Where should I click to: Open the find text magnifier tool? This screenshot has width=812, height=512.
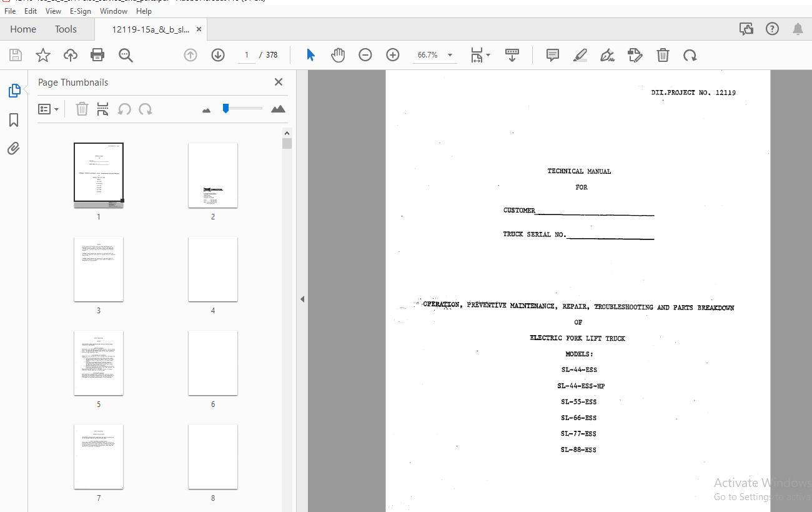tap(126, 55)
